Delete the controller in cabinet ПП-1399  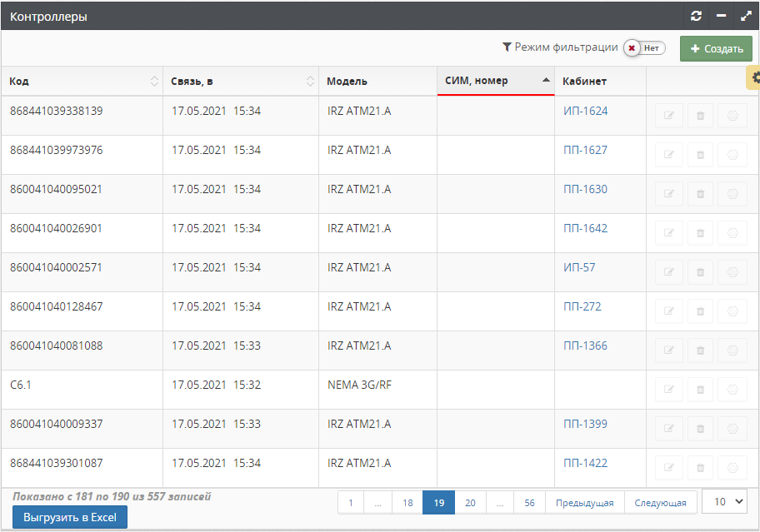click(x=700, y=429)
